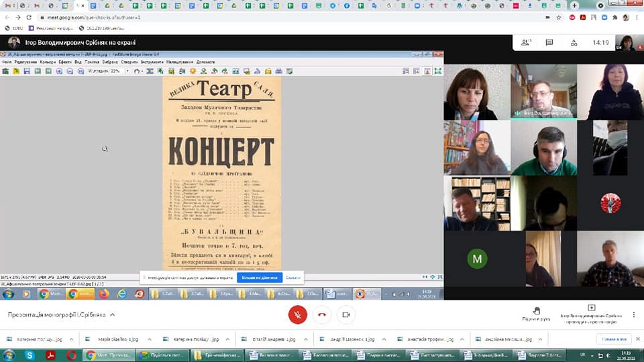
Task: Open the Windows Start menu
Action: tap(9, 355)
